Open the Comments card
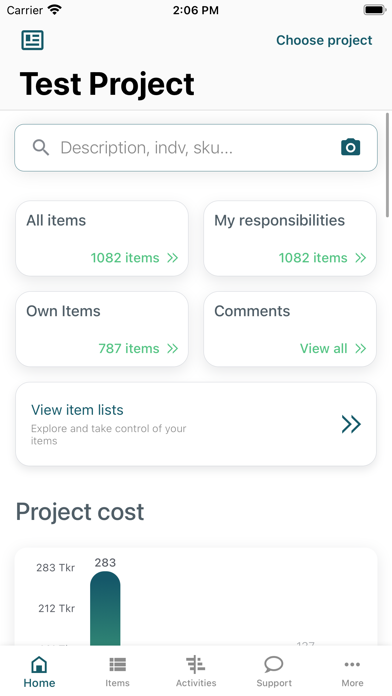The height and width of the screenshot is (696, 392). [290, 329]
